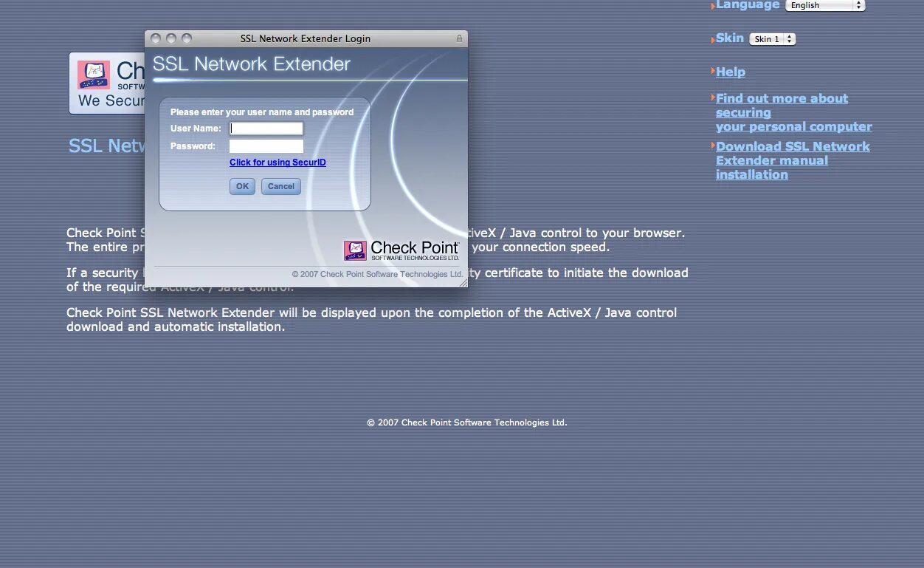Click the 'User Name:' label
Viewport: 924px width, 568px height.
click(x=196, y=129)
